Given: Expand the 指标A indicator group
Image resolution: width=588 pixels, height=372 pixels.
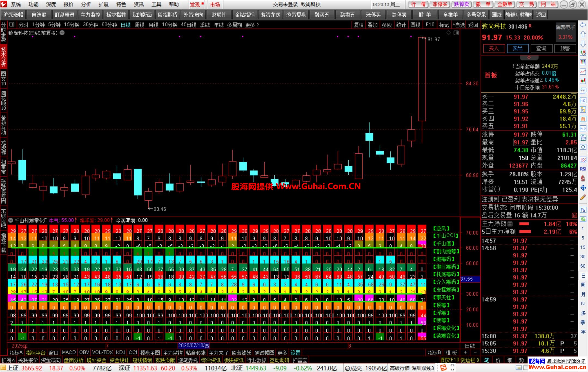Looking at the screenshot, I should pos(16,353).
